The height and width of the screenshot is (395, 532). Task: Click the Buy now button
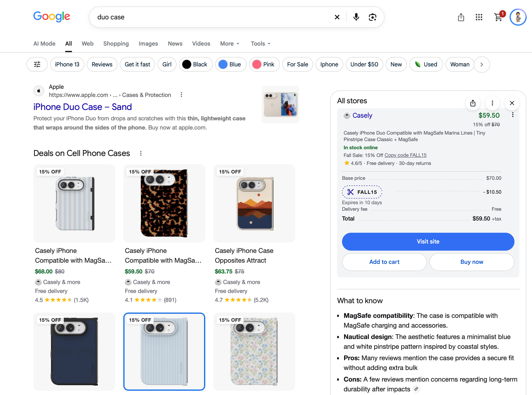click(x=472, y=262)
